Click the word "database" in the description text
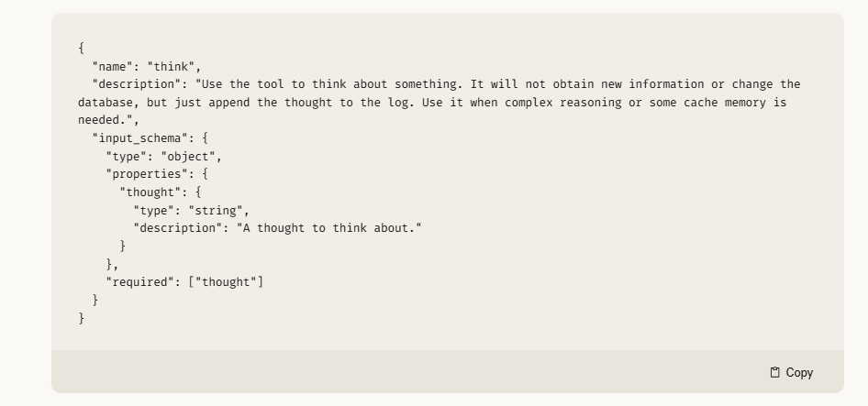The height and width of the screenshot is (406, 868). click(x=106, y=103)
